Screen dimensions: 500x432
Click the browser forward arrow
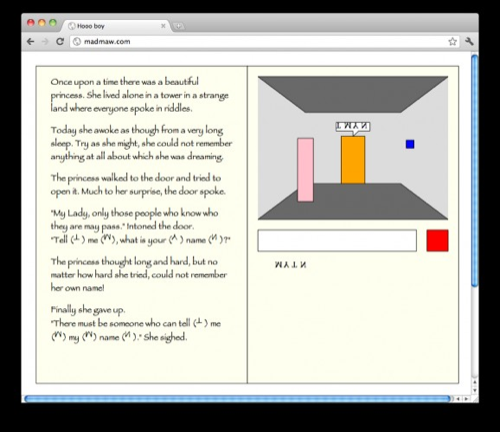tap(45, 41)
